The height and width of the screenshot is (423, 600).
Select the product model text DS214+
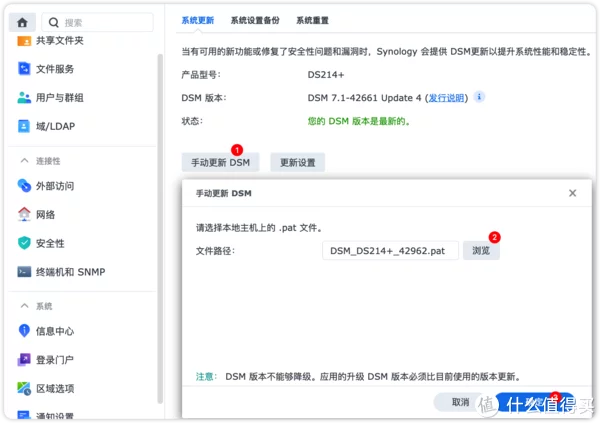[326, 75]
